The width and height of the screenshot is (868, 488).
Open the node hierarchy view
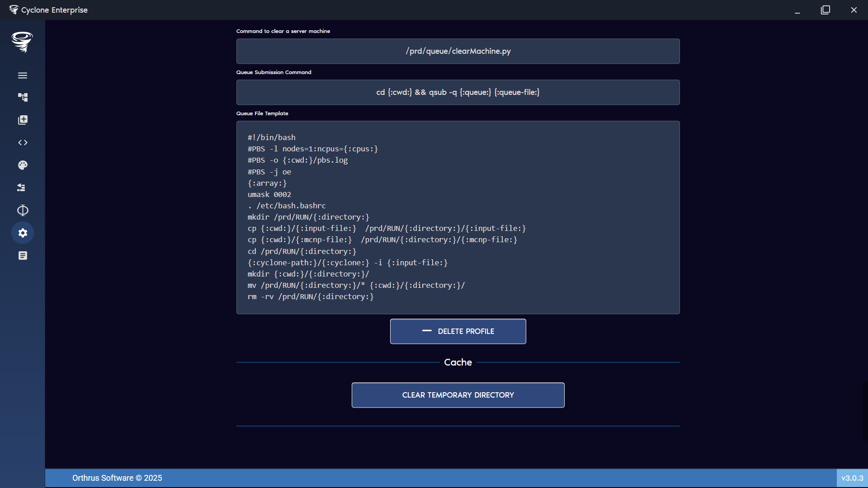pos(23,97)
